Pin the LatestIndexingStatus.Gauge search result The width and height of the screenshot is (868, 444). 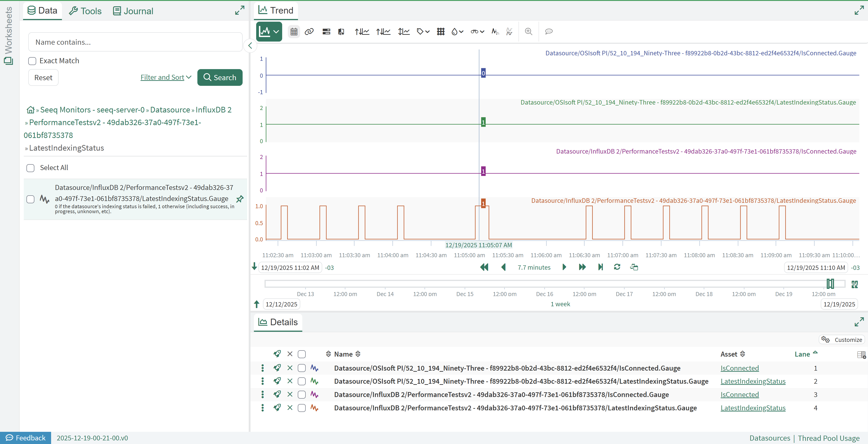click(240, 199)
